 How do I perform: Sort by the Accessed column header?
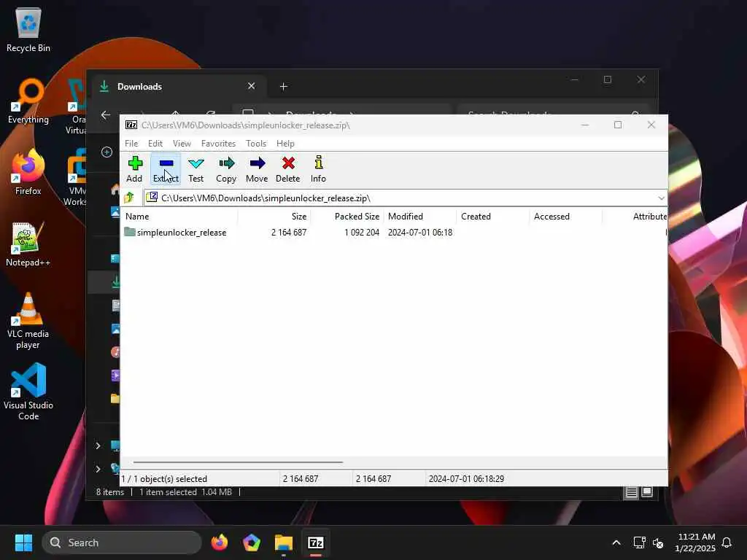(566, 216)
